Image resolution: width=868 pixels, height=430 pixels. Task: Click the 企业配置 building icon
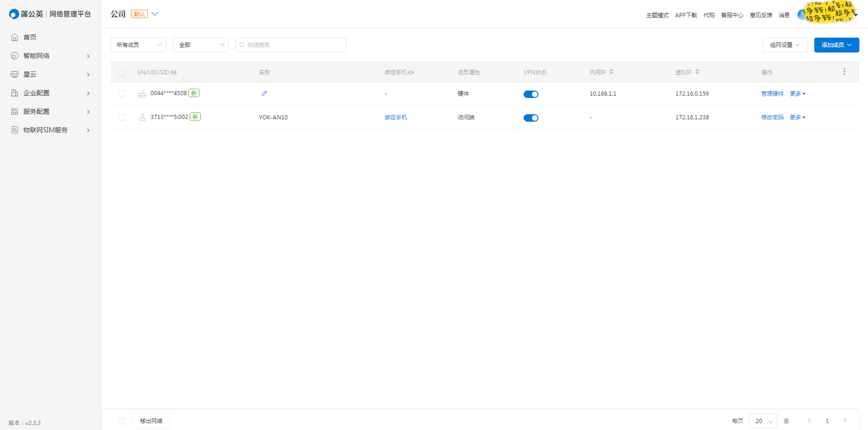pyautogui.click(x=14, y=93)
